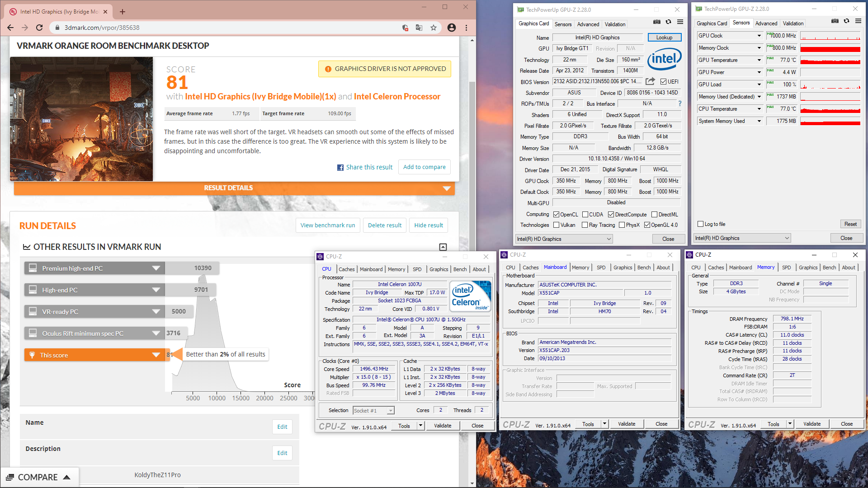This screenshot has width=868, height=488.
Task: View site information via the lock icon
Action: pyautogui.click(x=57, y=28)
